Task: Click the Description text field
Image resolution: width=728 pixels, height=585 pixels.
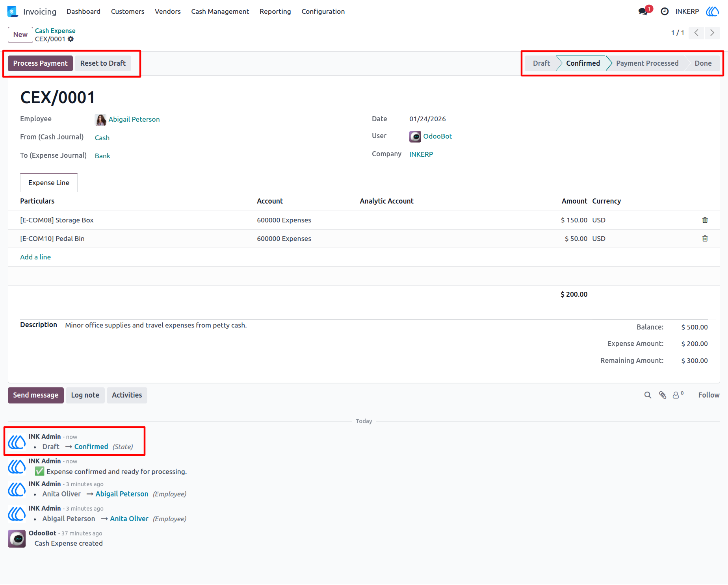Action: click(156, 325)
